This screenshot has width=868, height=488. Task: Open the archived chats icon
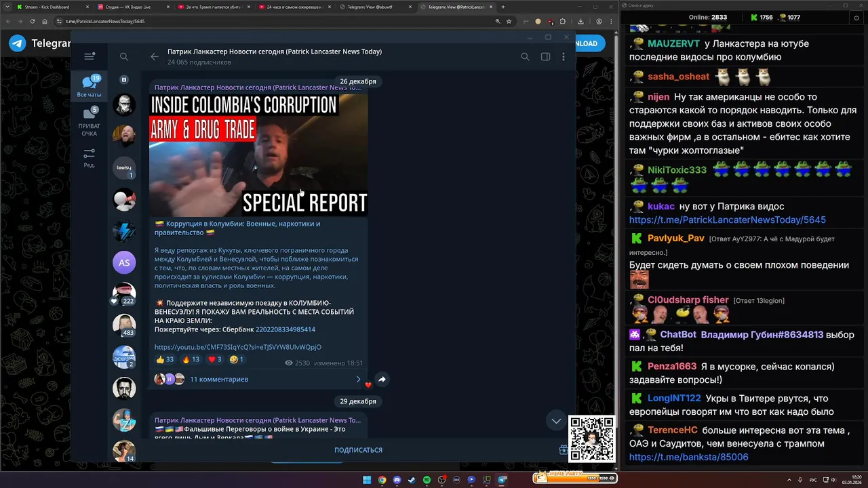[124, 79]
